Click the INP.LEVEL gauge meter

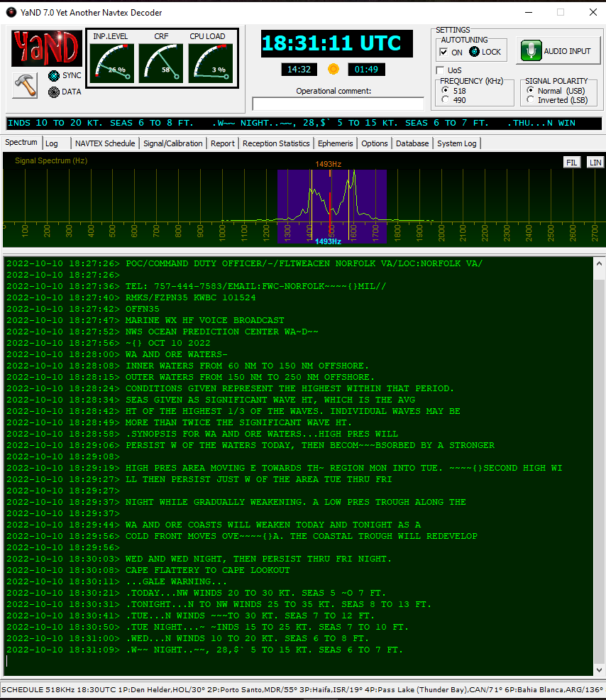tap(112, 63)
